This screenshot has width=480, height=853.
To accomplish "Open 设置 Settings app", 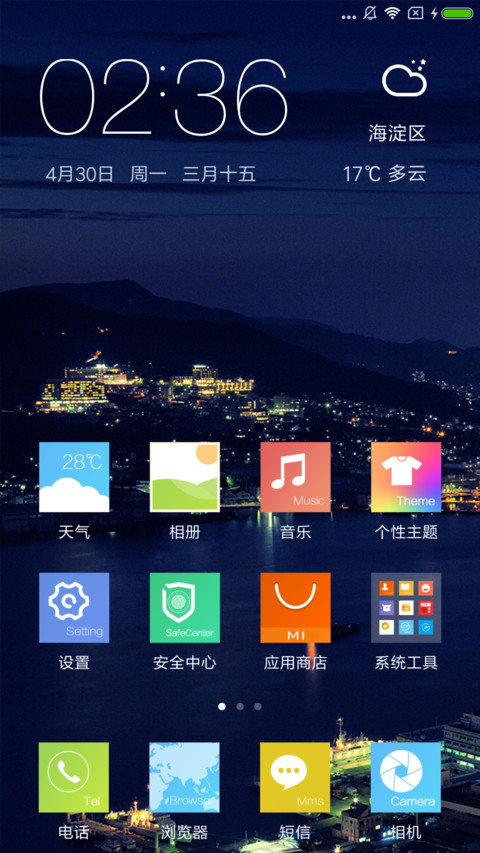I will pyautogui.click(x=74, y=608).
